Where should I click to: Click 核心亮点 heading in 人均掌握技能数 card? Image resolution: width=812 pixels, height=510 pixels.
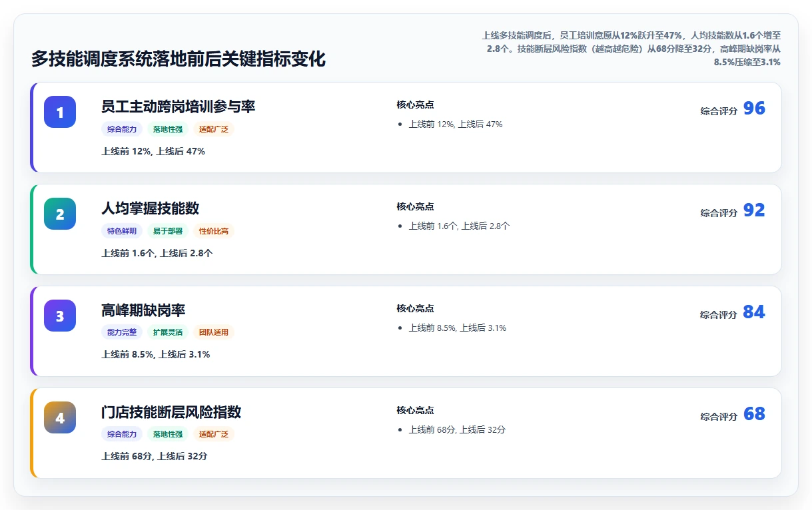point(415,206)
